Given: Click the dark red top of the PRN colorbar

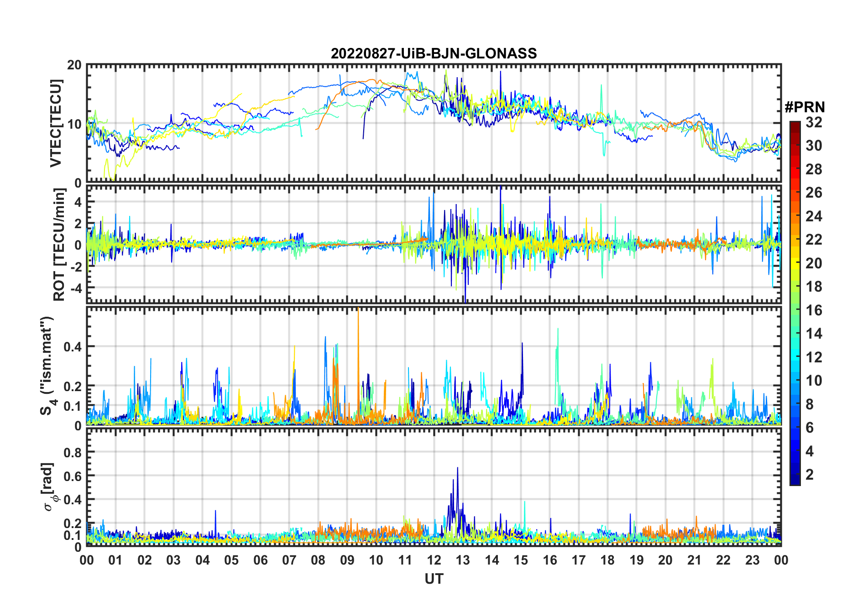Looking at the screenshot, I should [795, 124].
